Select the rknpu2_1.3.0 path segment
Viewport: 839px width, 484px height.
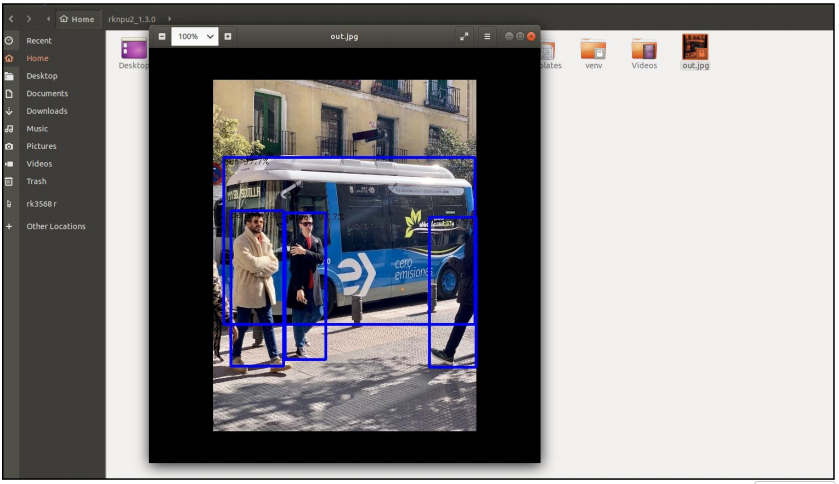click(132, 19)
